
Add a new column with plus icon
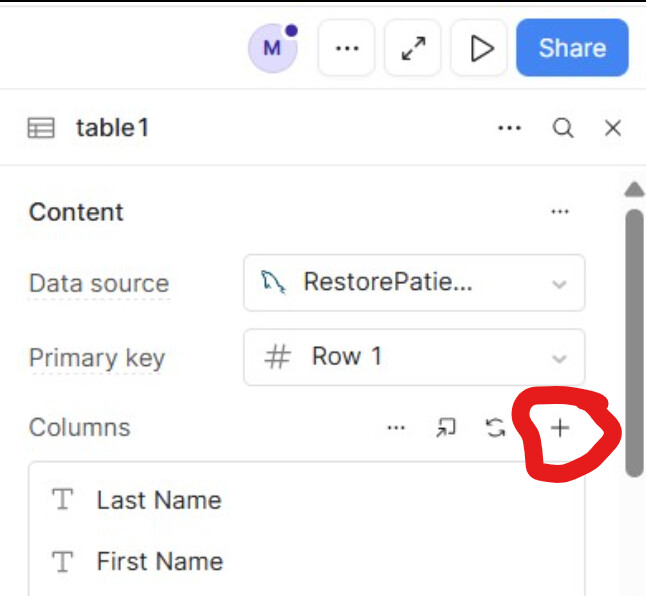[x=560, y=428]
